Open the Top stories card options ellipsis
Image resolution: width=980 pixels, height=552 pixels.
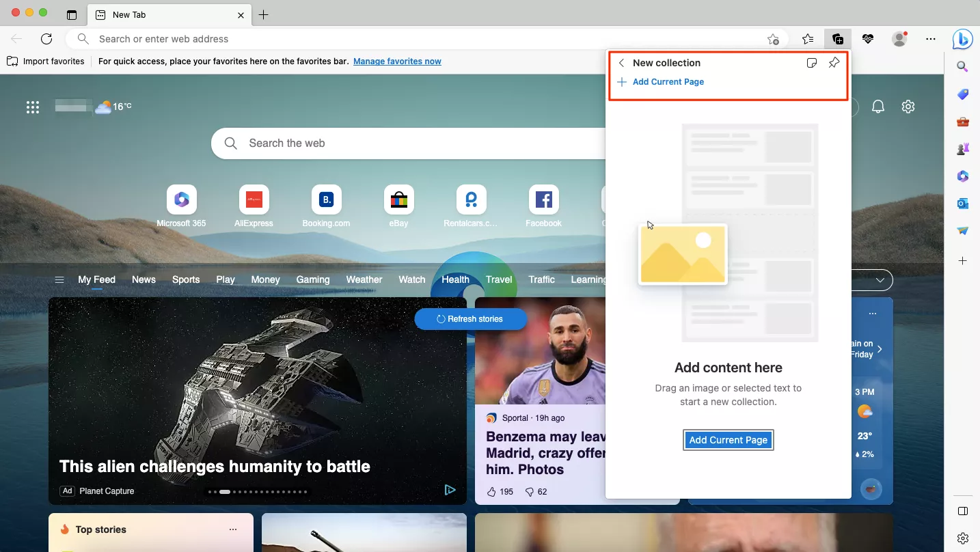tap(233, 529)
